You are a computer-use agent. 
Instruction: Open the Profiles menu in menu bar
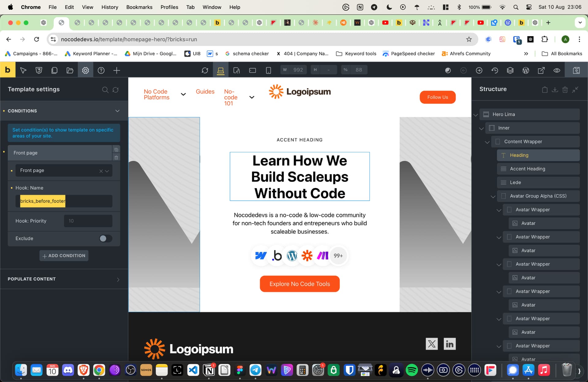click(169, 7)
